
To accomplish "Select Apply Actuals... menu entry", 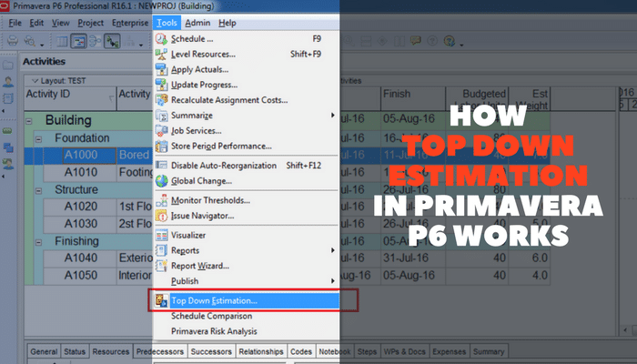I will point(246,69).
